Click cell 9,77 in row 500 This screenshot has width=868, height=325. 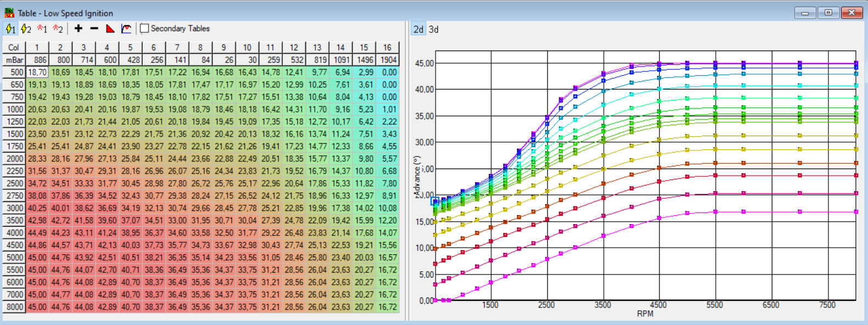coord(318,72)
